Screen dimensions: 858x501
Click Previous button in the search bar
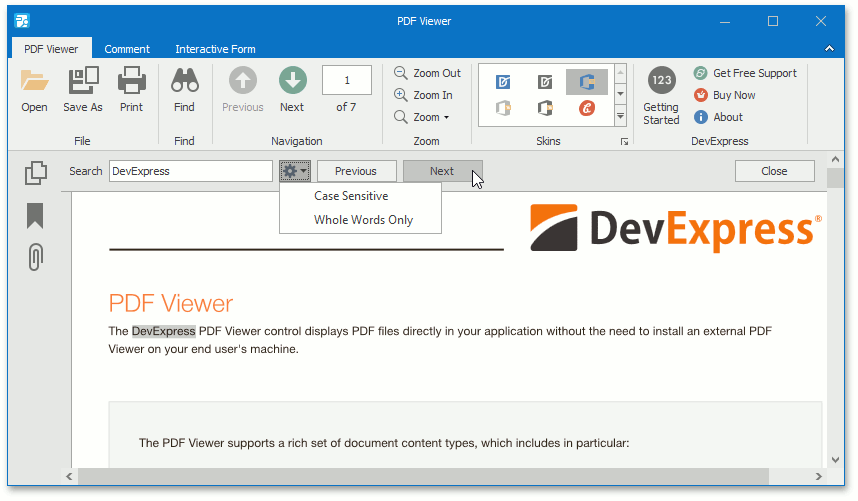(356, 171)
